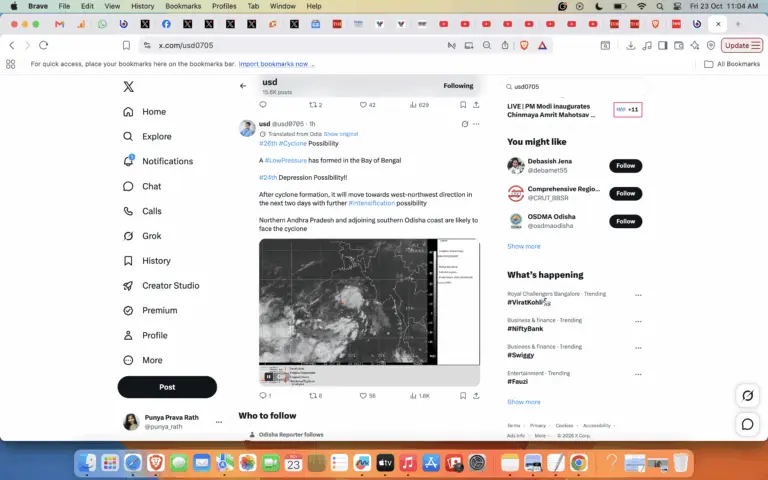Like the upper post with 42 likes
Screen dimensions: 768x480
coord(367,105)
